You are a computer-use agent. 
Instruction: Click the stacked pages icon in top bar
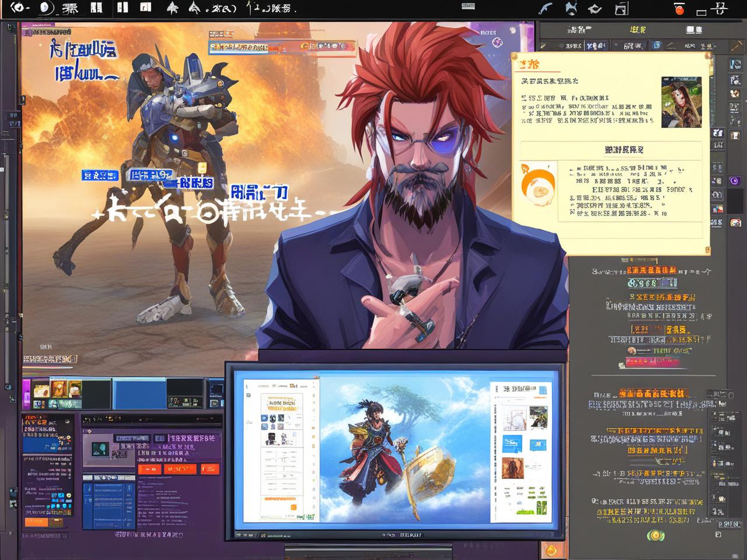(622, 9)
